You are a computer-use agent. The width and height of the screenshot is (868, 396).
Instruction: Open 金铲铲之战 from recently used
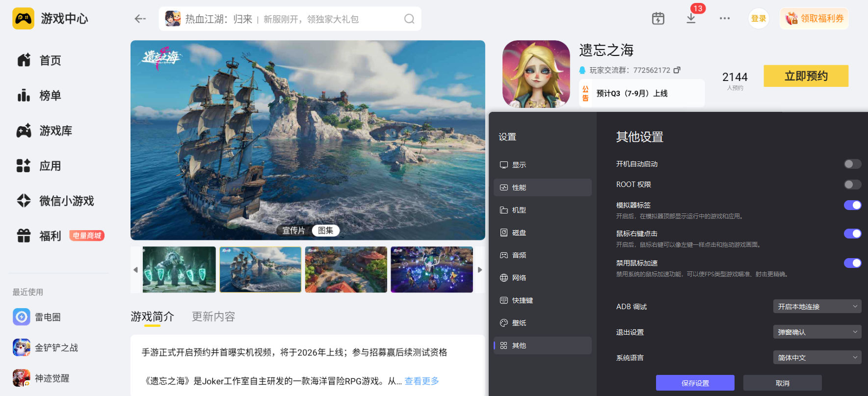coord(45,347)
